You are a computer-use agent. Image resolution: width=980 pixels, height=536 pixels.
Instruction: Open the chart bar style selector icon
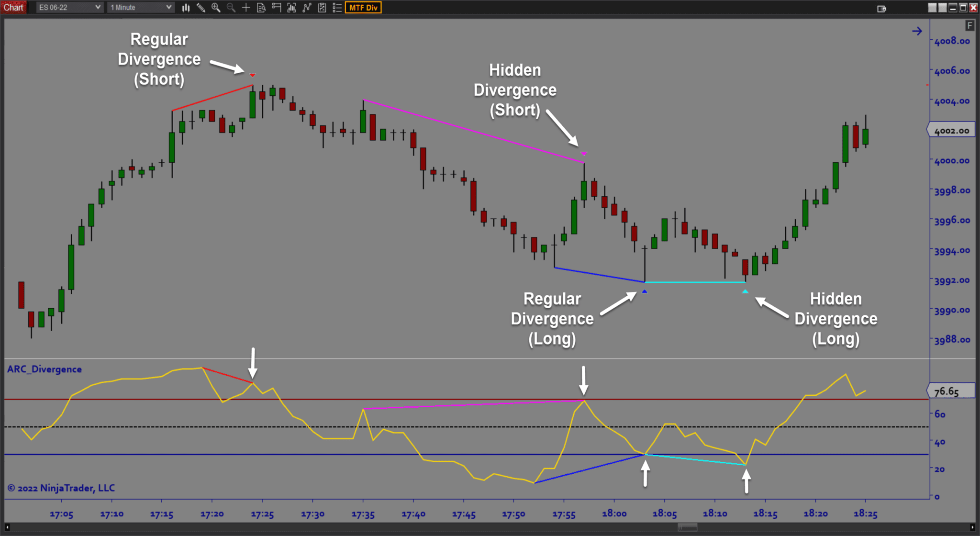coord(186,8)
